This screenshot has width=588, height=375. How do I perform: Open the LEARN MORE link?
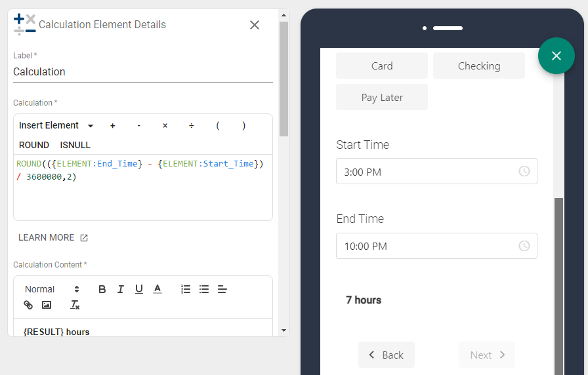click(53, 237)
